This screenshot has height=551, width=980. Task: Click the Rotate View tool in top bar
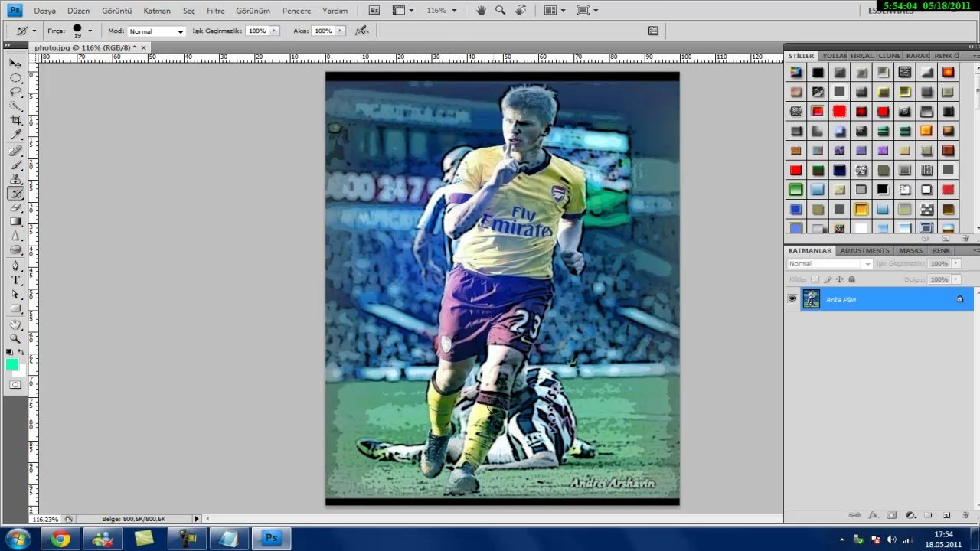click(521, 11)
